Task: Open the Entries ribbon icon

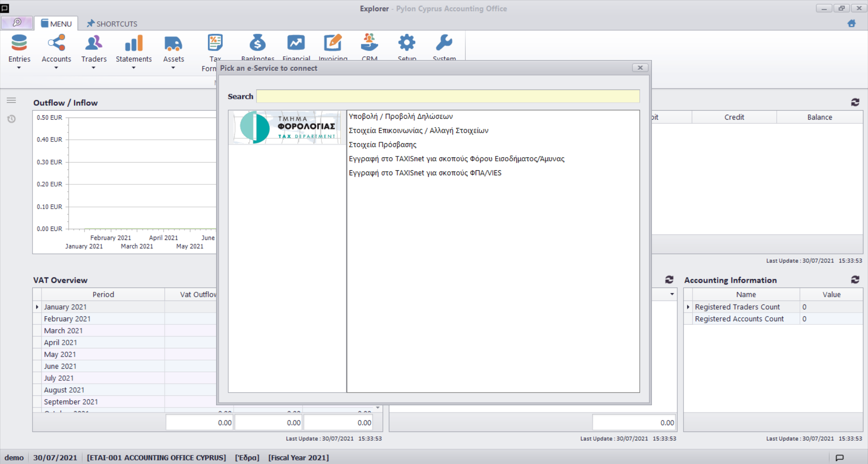Action: point(19,43)
